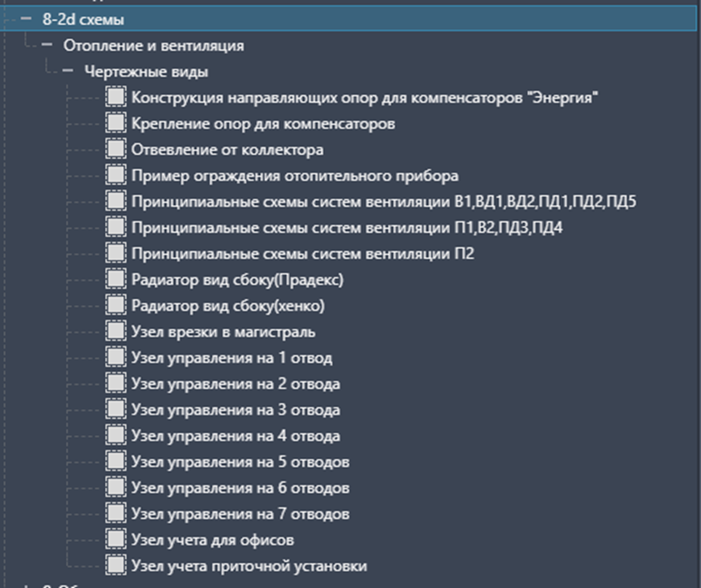701x588 pixels.
Task: Click drafting view icon beside Крепление опор для компенсаторов
Action: pos(116,123)
